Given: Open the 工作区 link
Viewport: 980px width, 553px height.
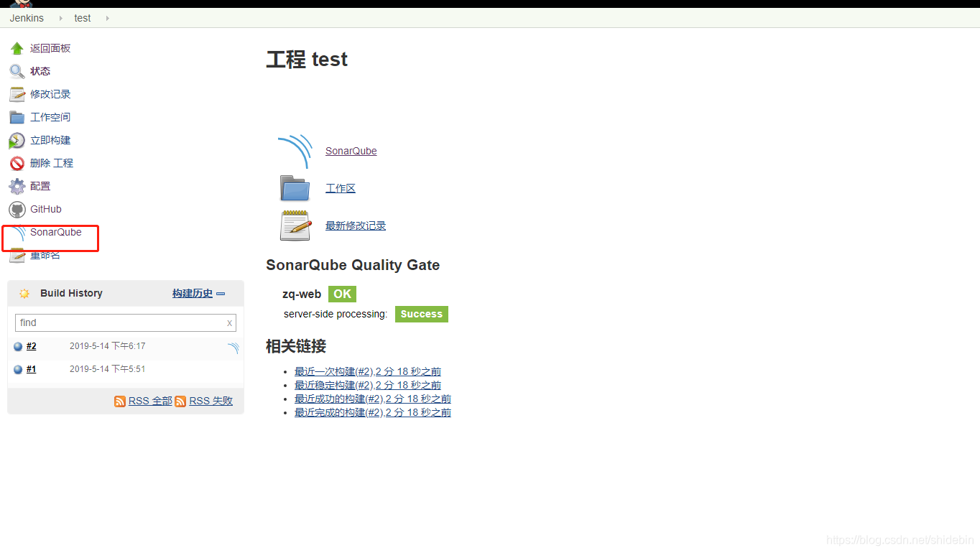Looking at the screenshot, I should [x=341, y=188].
